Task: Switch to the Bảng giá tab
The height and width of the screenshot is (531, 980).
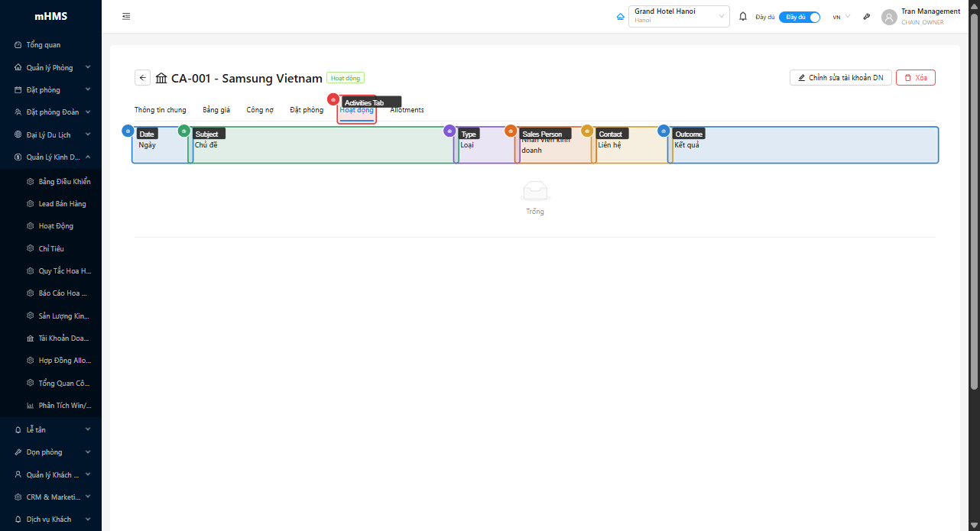Action: [x=216, y=110]
